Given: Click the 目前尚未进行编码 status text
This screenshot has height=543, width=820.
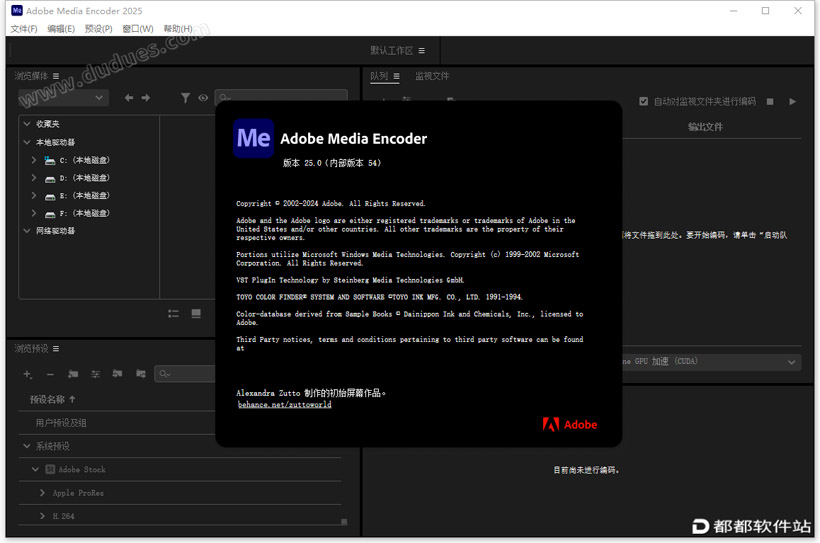Looking at the screenshot, I should (586, 470).
